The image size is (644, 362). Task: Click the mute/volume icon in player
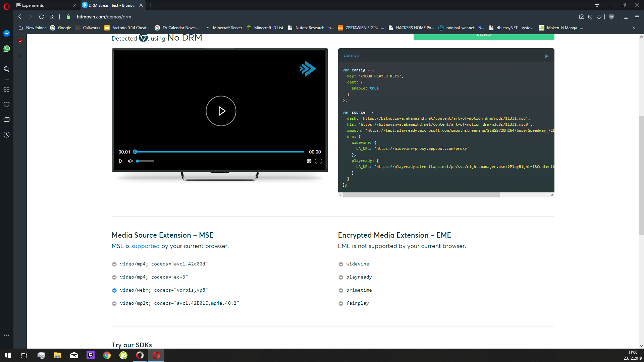[130, 161]
